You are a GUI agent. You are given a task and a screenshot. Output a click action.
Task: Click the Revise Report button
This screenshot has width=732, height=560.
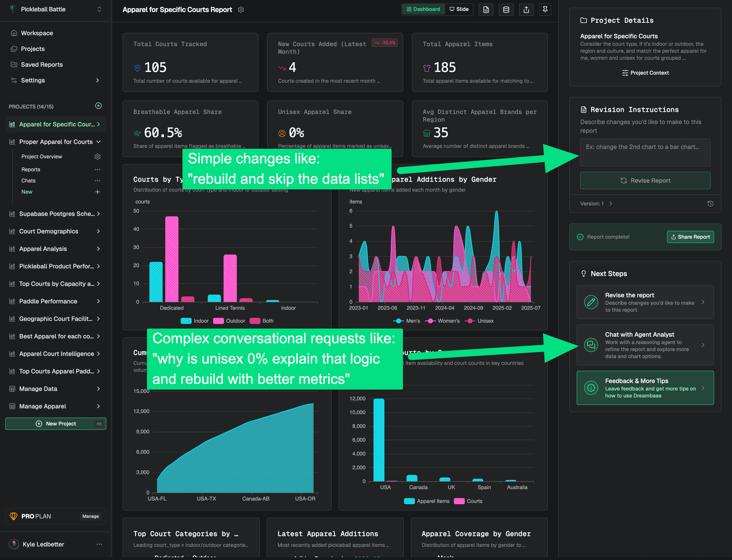click(645, 181)
